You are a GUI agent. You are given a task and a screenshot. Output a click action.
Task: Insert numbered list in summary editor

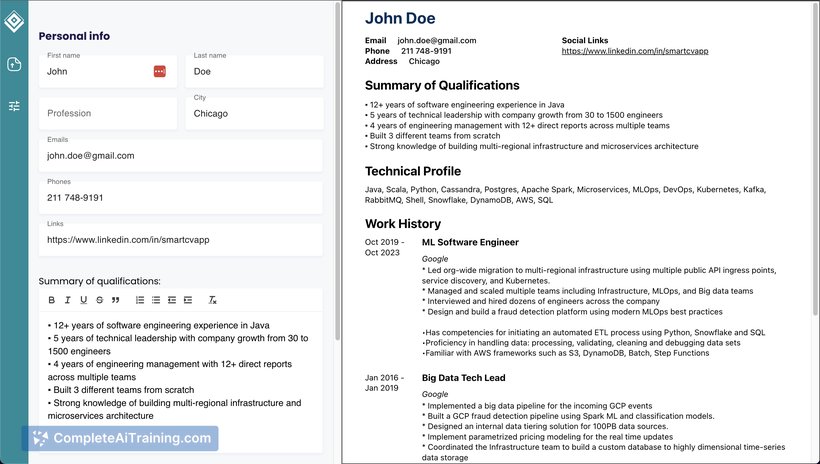point(140,300)
